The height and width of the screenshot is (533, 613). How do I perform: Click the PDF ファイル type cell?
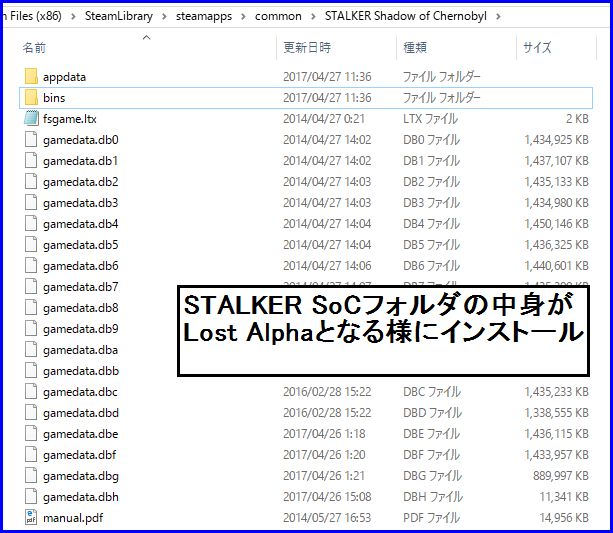point(431,518)
